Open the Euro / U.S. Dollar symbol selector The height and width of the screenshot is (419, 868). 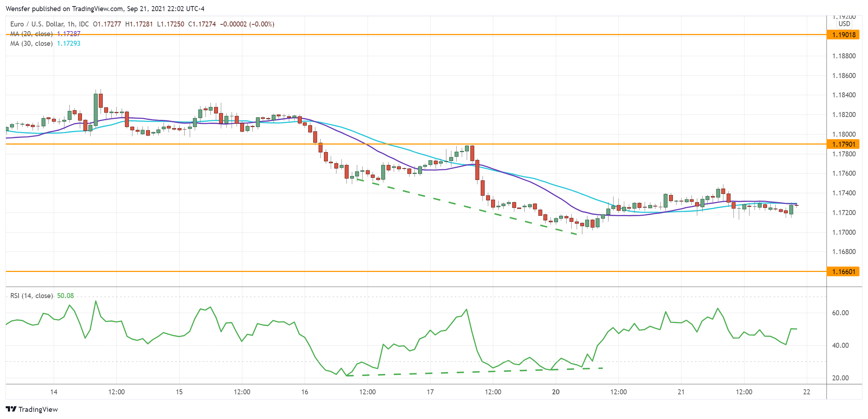[36, 24]
